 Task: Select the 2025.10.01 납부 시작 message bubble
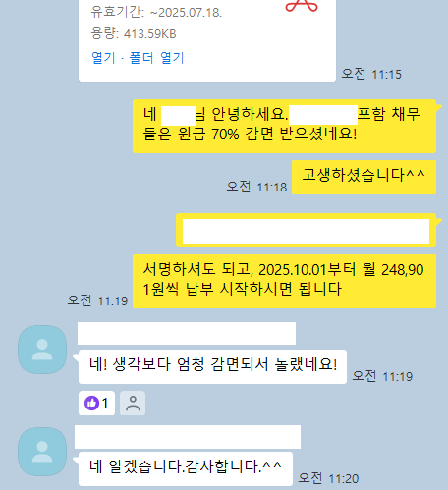click(x=284, y=281)
